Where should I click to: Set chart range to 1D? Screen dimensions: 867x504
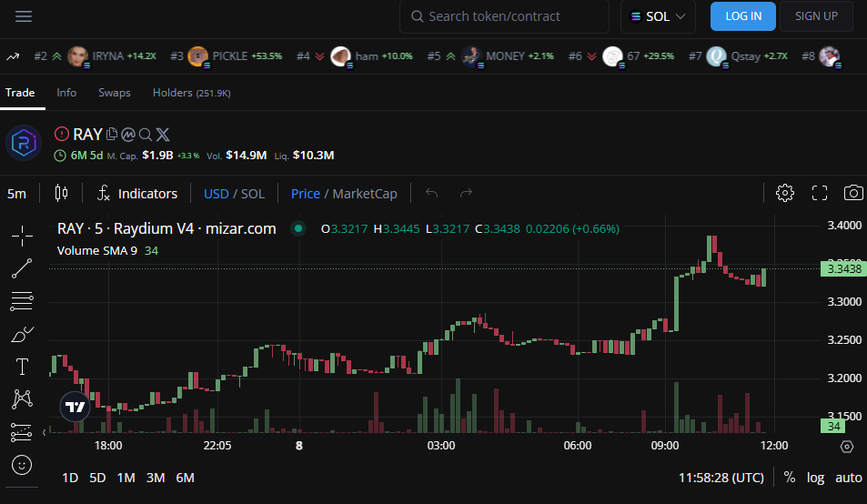click(x=70, y=478)
